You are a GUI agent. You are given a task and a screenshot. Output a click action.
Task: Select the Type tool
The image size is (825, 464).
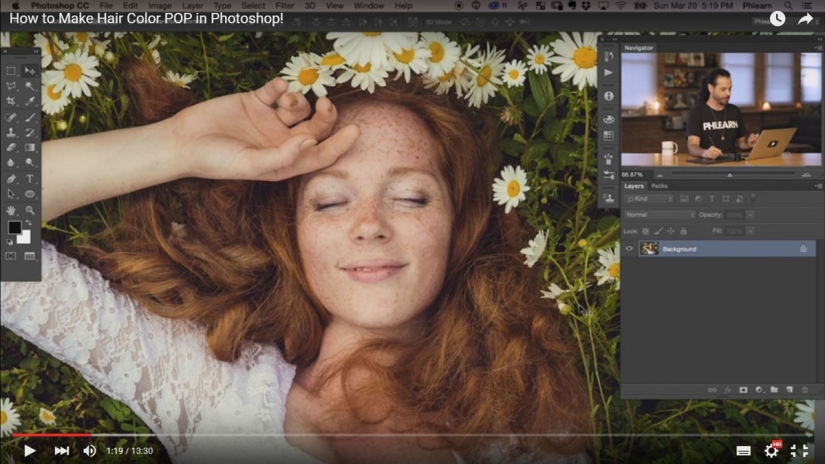pyautogui.click(x=30, y=179)
